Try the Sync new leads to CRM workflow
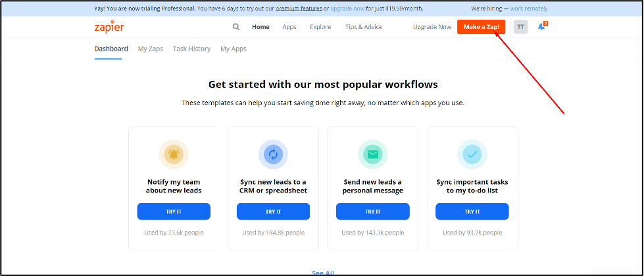 point(273,212)
